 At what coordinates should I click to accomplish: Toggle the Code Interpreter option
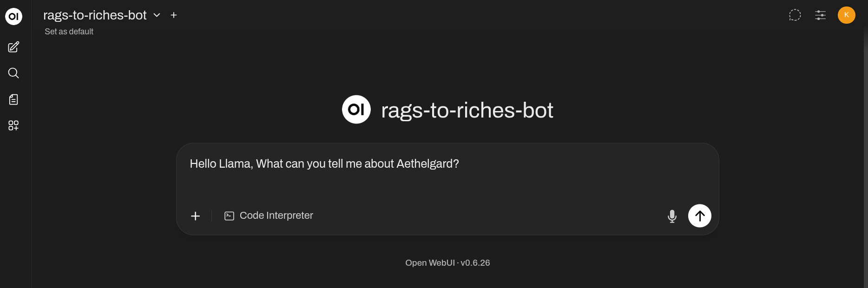(269, 216)
